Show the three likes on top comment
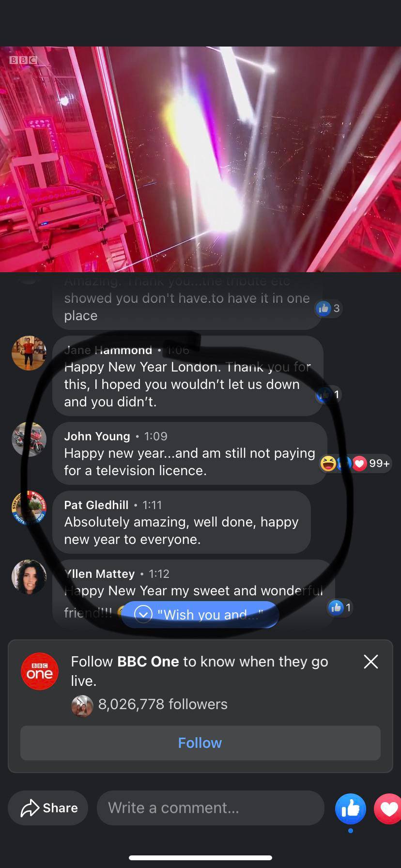Viewport: 401px width, 868px height. coord(329,308)
